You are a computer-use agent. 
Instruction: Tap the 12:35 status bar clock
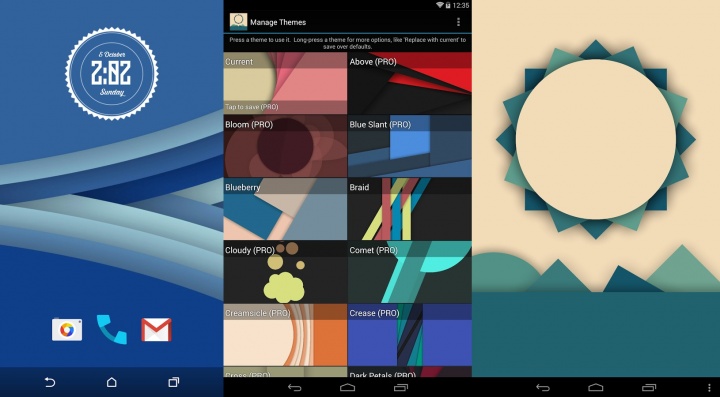(x=461, y=5)
